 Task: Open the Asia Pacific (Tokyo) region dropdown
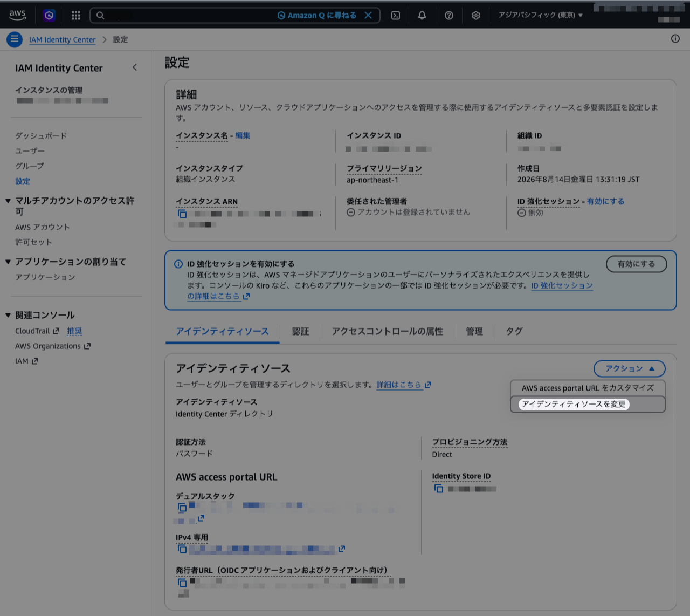[540, 15]
